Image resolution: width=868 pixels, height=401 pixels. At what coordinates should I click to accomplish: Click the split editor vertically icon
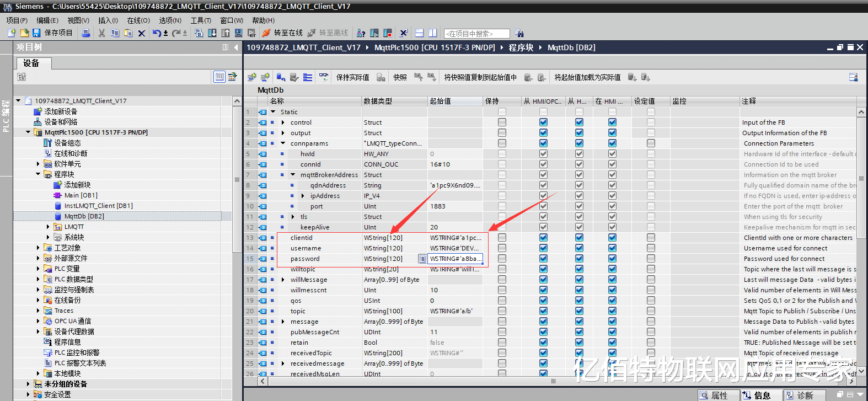(433, 33)
